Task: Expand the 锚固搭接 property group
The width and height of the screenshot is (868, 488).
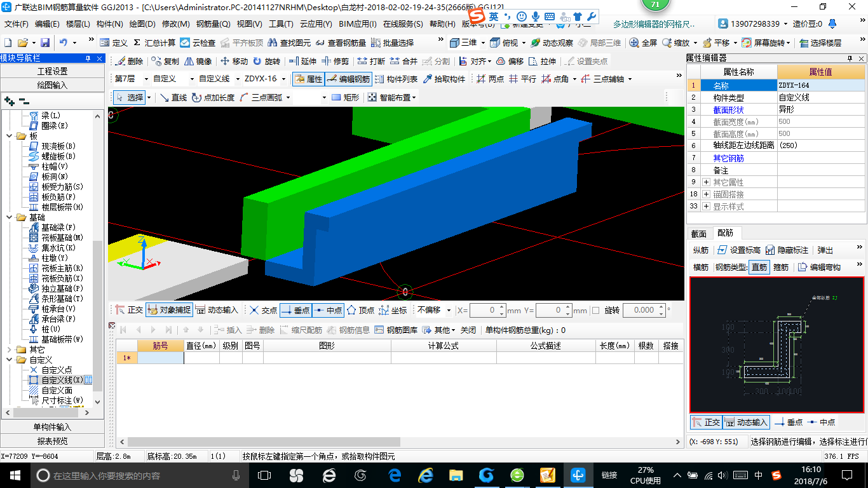Action: tap(706, 194)
